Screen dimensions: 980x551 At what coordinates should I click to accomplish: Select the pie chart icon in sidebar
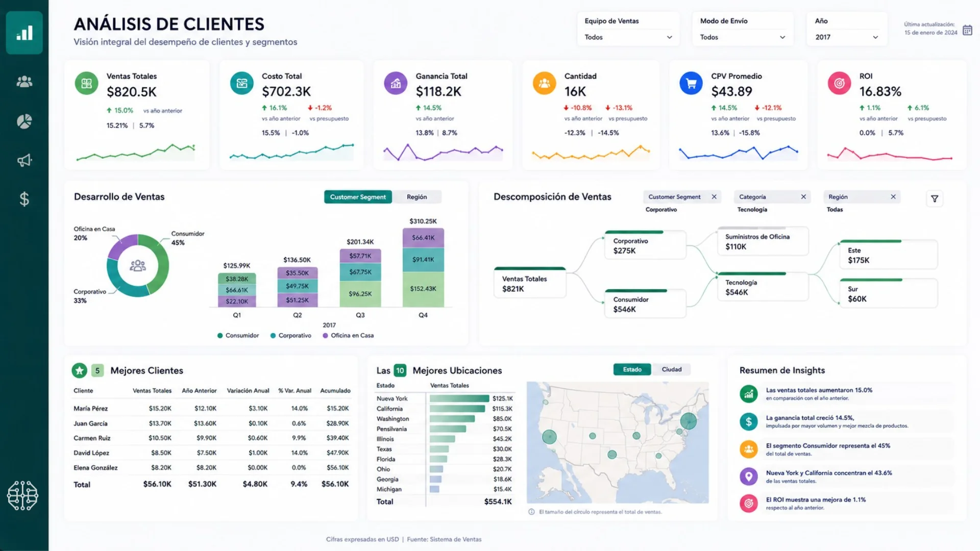tap(24, 121)
